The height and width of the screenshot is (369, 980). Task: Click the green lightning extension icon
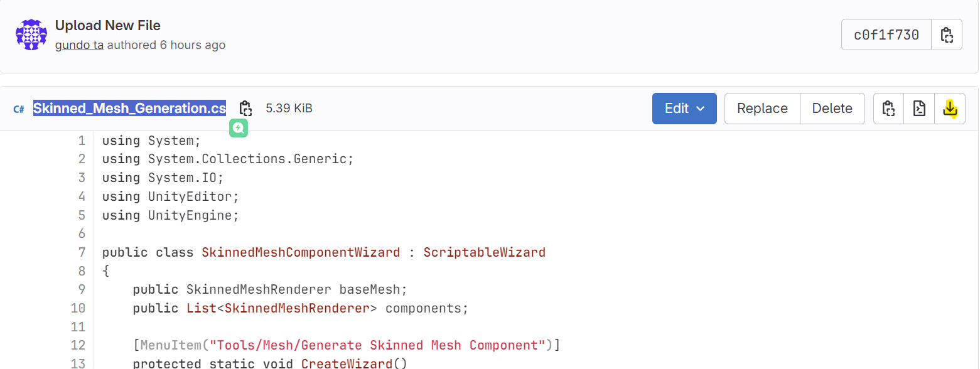point(239,128)
